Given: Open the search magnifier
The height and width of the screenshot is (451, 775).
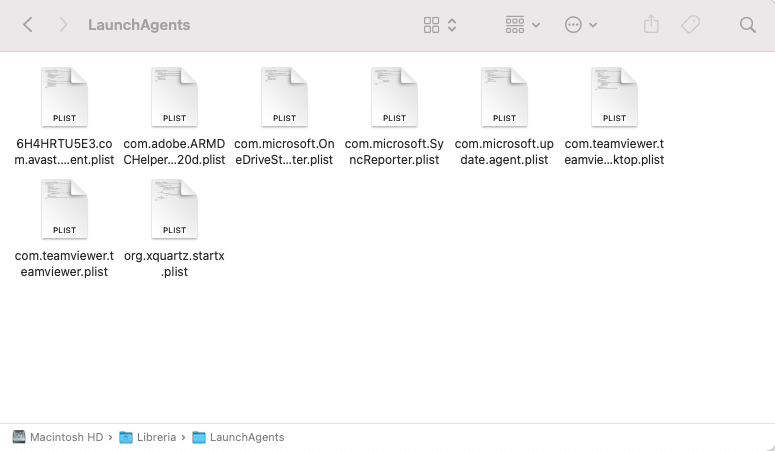Looking at the screenshot, I should click(748, 25).
